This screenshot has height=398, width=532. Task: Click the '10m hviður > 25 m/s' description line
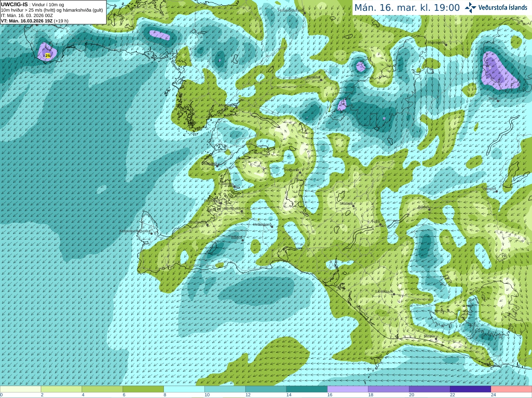52,10
